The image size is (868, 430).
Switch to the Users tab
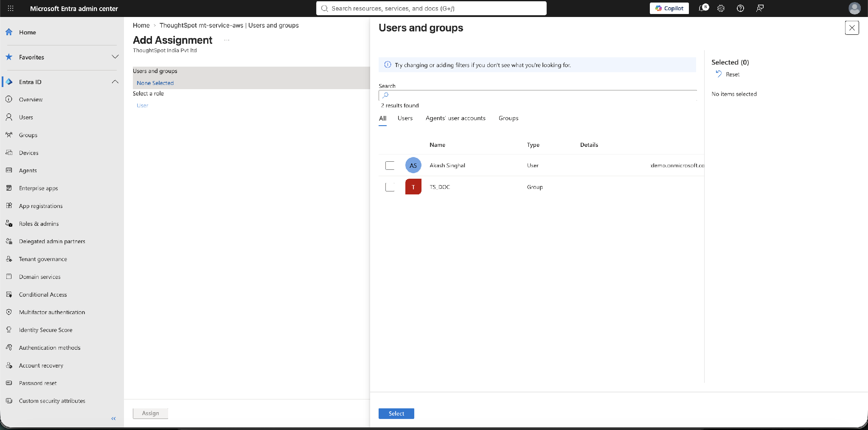tap(405, 118)
